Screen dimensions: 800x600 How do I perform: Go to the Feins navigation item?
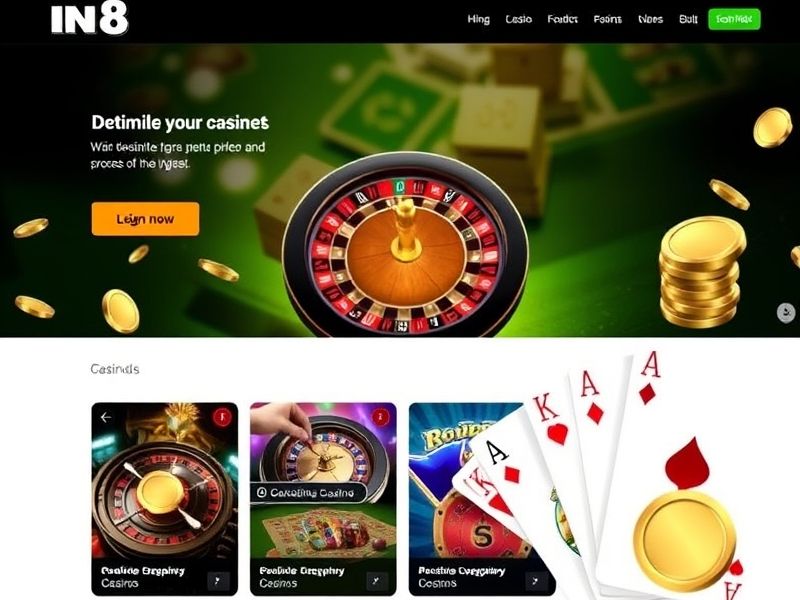tap(607, 19)
